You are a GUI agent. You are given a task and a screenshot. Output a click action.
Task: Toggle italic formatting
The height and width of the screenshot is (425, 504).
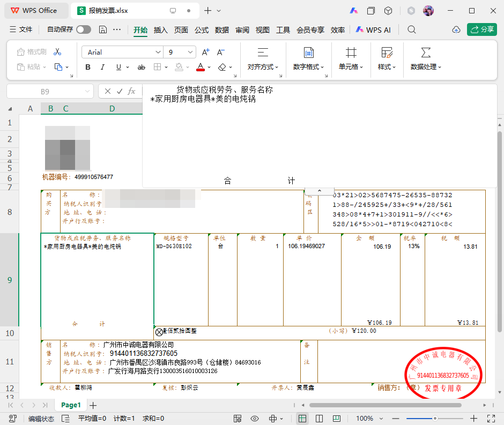click(x=102, y=67)
